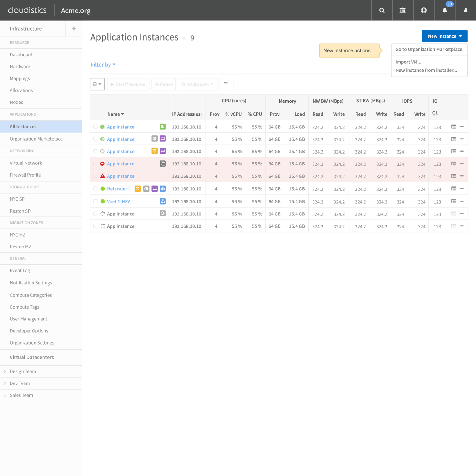Click the green shield badge on first App Instance
Screen dimensions: 476x476
(163, 127)
